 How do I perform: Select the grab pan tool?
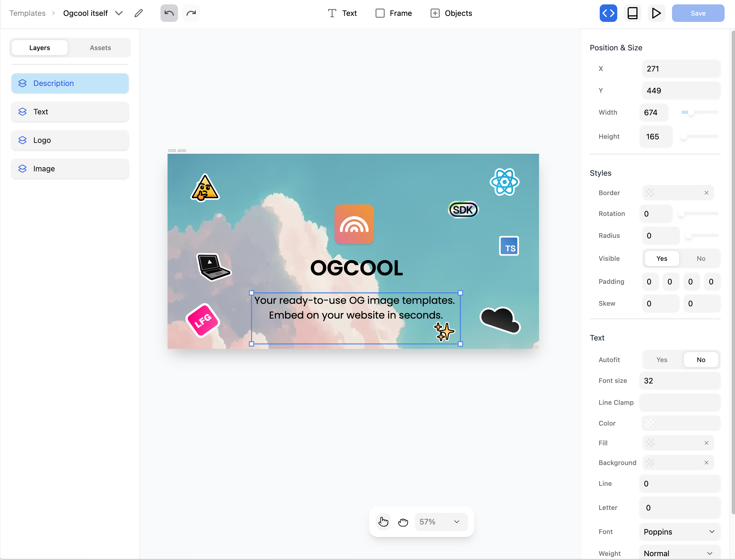[x=403, y=522]
